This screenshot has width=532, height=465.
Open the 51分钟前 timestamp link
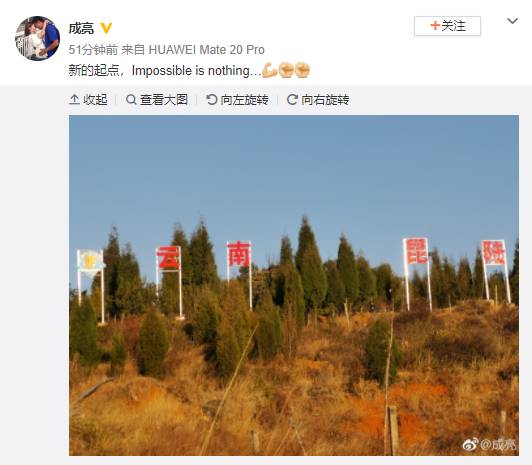pos(93,50)
